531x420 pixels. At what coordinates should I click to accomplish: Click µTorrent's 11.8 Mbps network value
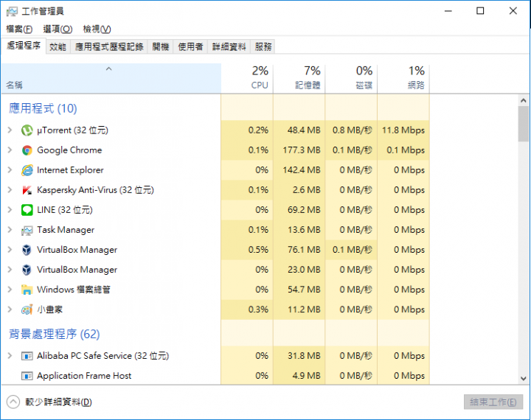403,130
